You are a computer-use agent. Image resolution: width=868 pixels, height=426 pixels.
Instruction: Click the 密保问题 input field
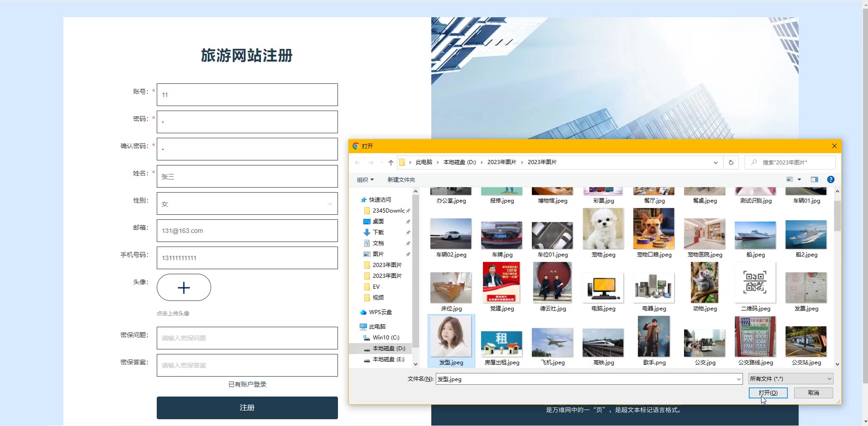(247, 338)
